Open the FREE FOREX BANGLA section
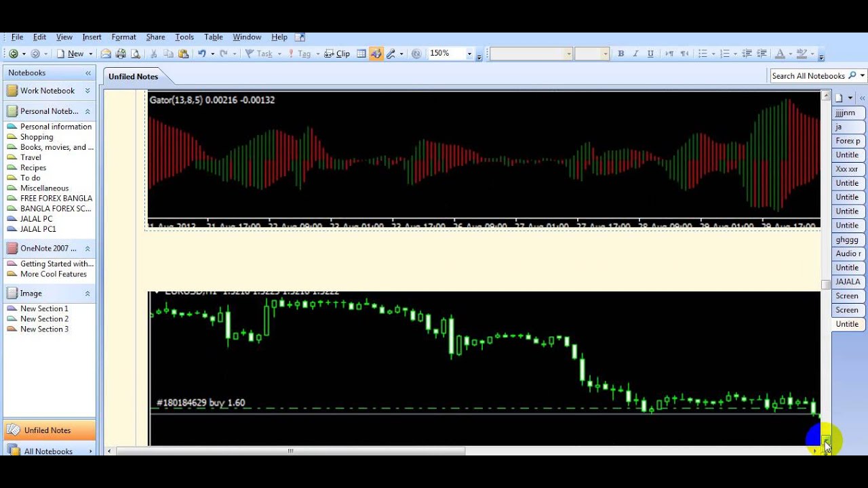 56,199
